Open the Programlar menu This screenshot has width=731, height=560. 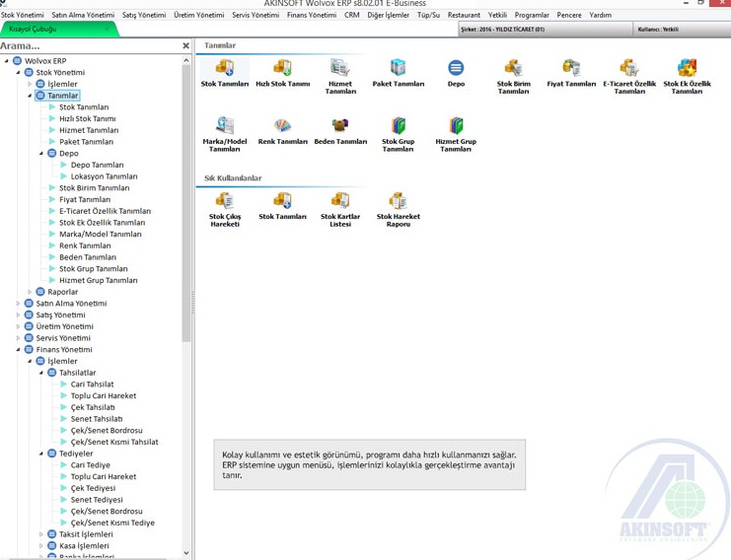pyautogui.click(x=532, y=15)
